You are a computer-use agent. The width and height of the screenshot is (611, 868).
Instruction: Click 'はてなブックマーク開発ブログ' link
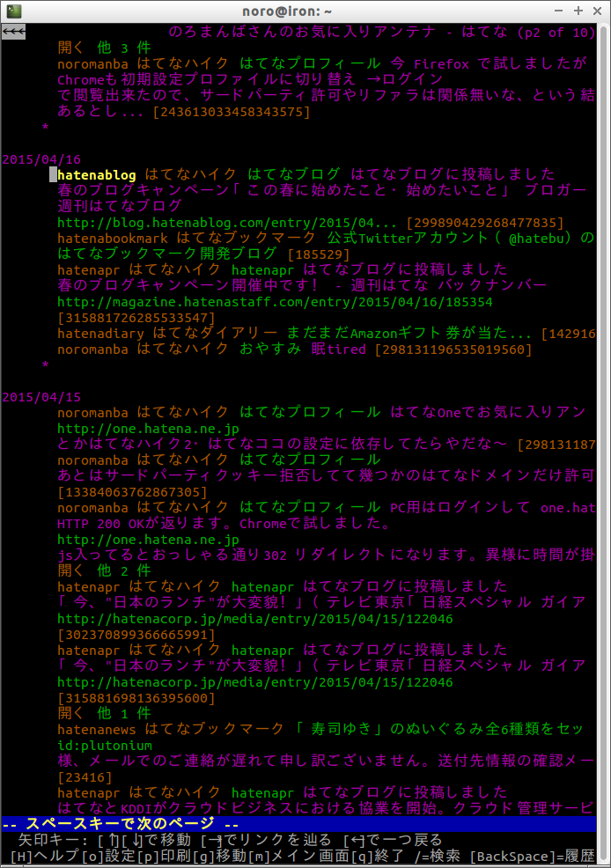[x=167, y=254]
